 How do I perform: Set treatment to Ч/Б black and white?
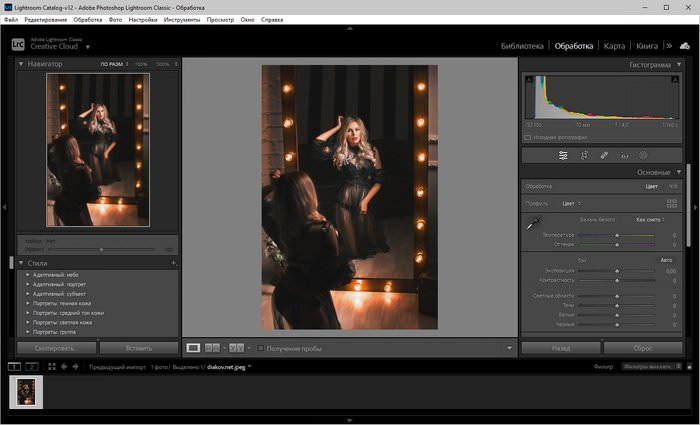(x=673, y=187)
